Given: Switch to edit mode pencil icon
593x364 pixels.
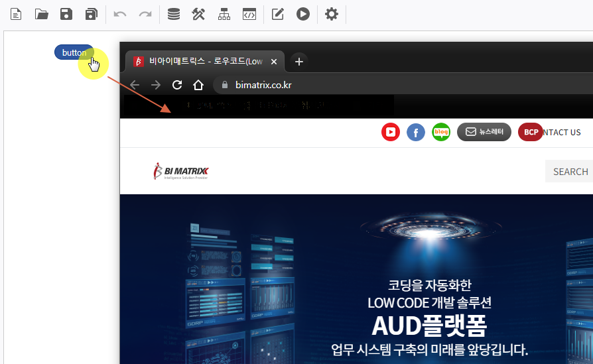Looking at the screenshot, I should (277, 15).
